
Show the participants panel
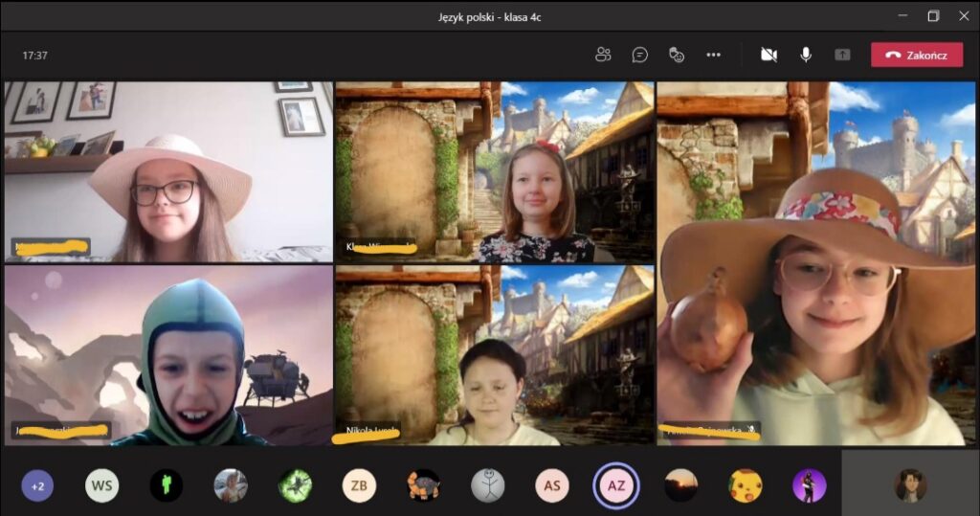(603, 55)
